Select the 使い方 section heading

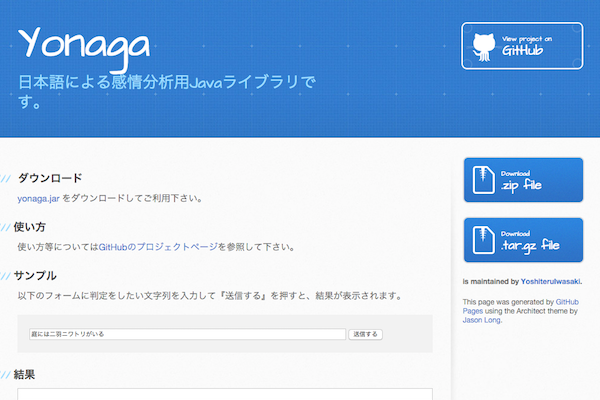click(29, 227)
